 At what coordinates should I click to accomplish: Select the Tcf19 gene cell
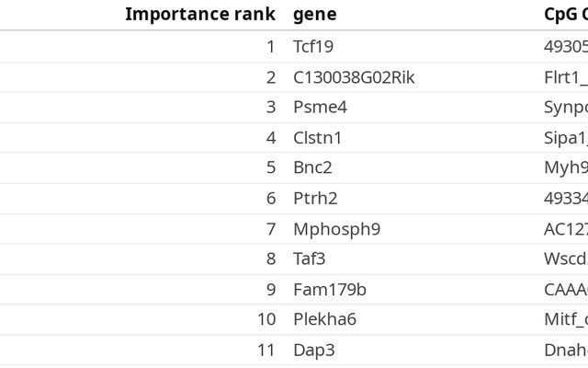[312, 47]
